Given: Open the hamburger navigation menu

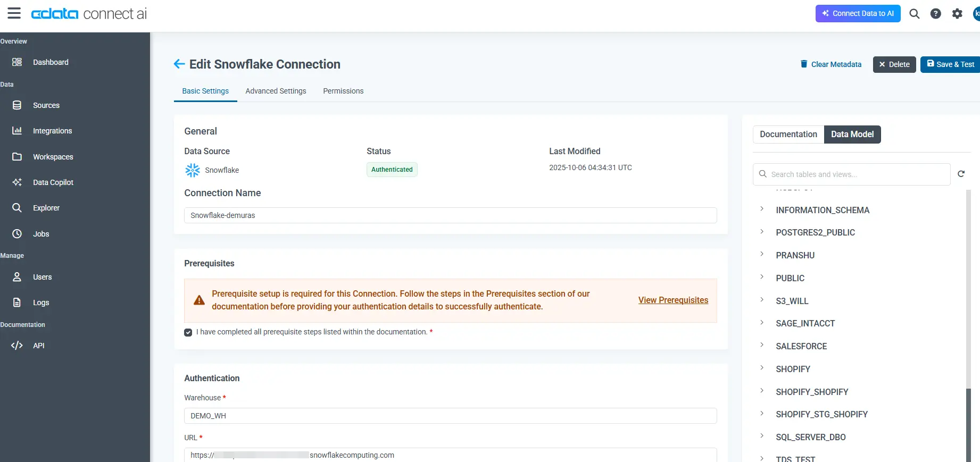Looking at the screenshot, I should coord(14,13).
